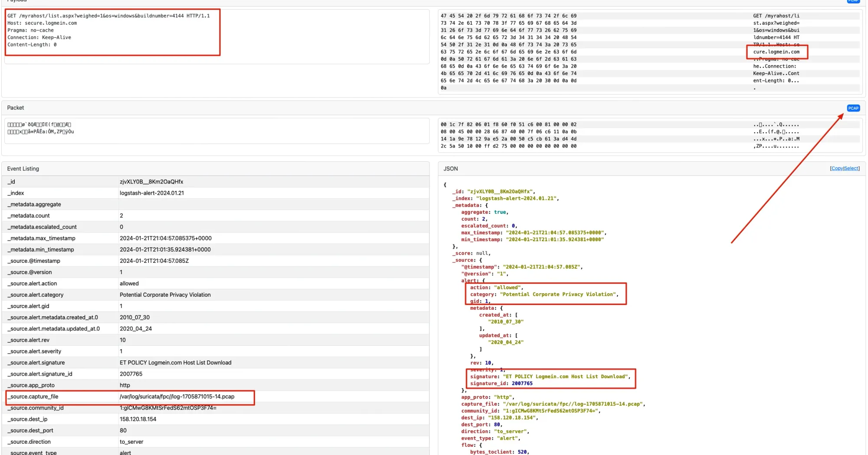Click the Copy link above the JSON

pos(837,168)
